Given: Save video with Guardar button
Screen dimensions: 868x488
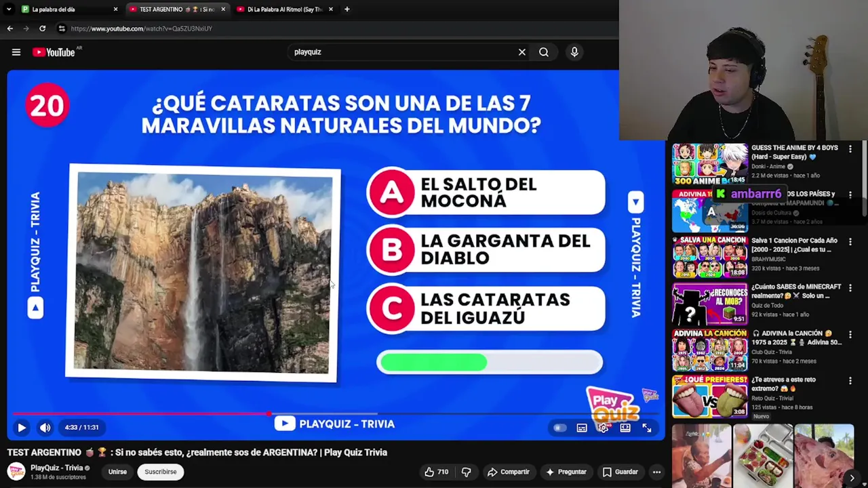Looking at the screenshot, I should pyautogui.click(x=620, y=472).
